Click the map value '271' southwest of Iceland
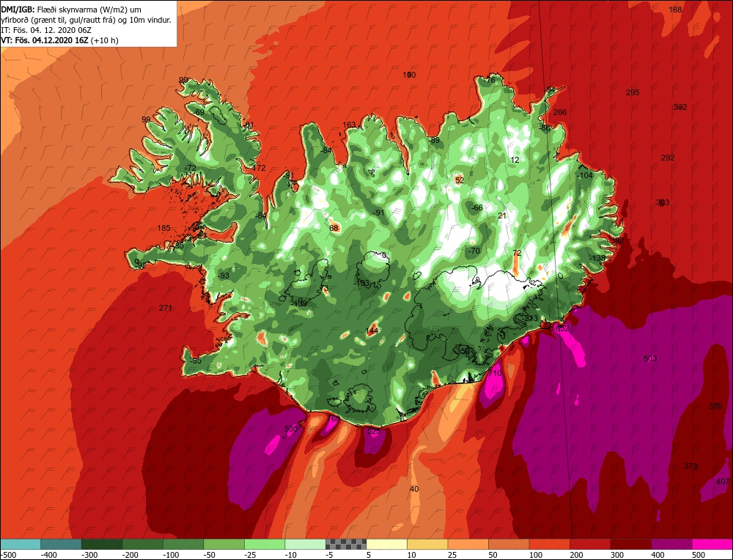The height and width of the screenshot is (560, 733). (166, 308)
